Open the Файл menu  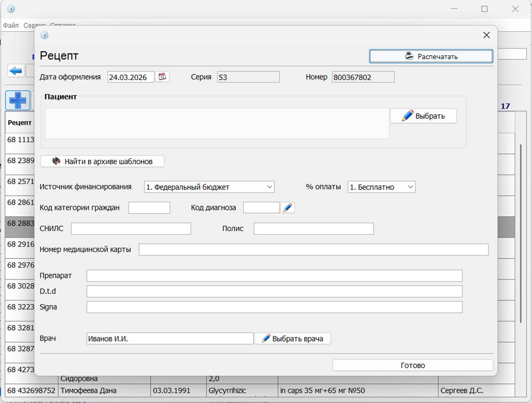(11, 26)
